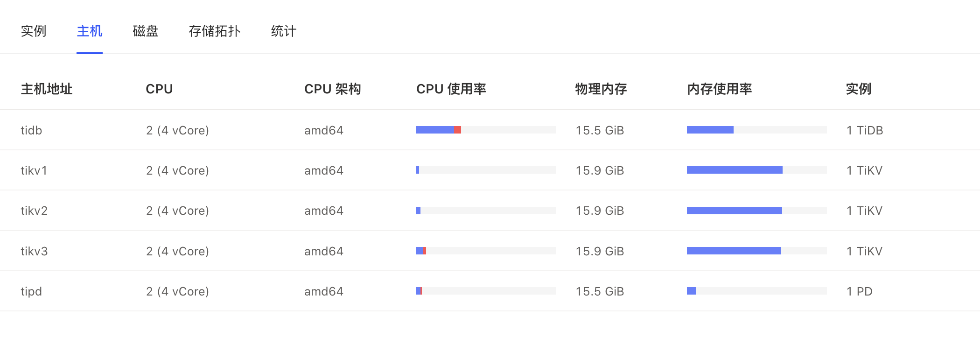Click the 内存使用率 column header

[x=720, y=89]
